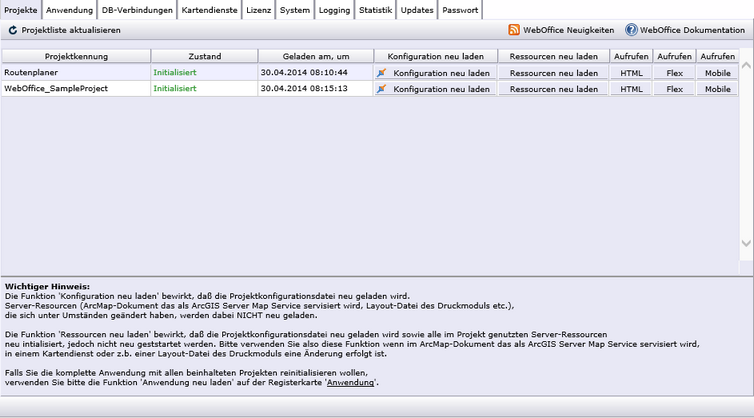Open the Statistik tab
Image resolution: width=754 pixels, height=418 pixels.
(x=375, y=10)
